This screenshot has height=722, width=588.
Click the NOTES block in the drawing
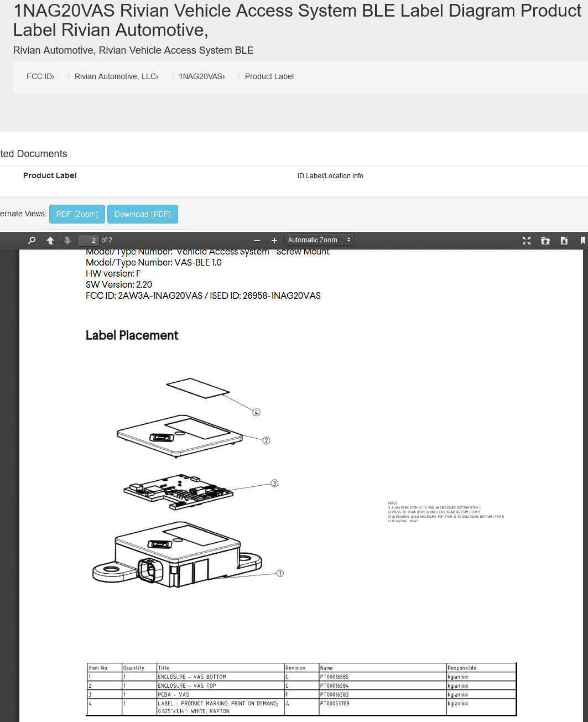pos(446,512)
